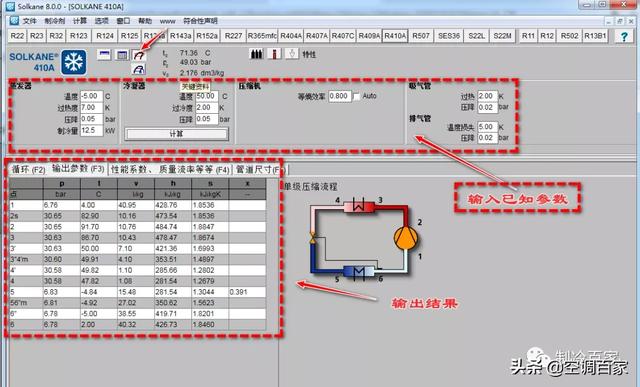Open the 计算 menu
The image size is (640, 387).
click(x=80, y=21)
